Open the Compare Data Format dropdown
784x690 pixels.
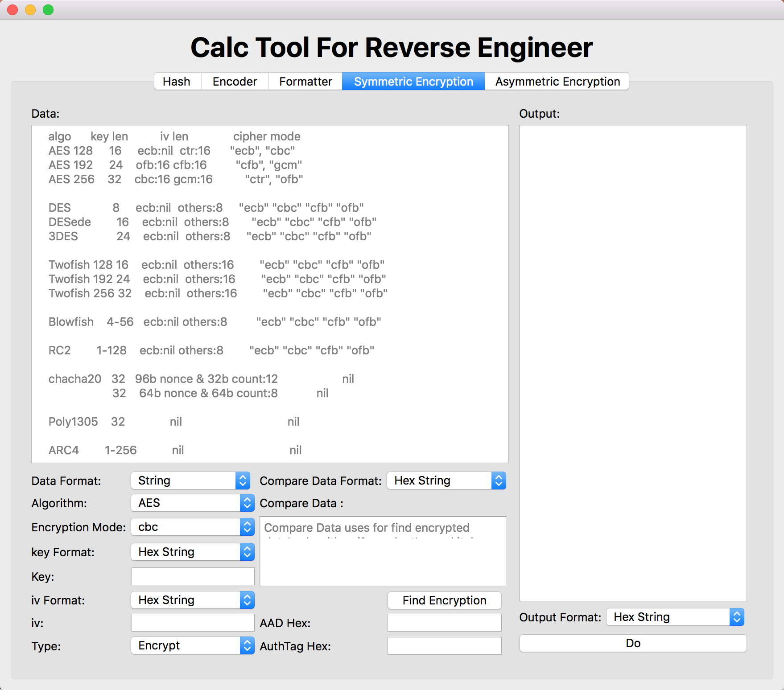(x=446, y=481)
